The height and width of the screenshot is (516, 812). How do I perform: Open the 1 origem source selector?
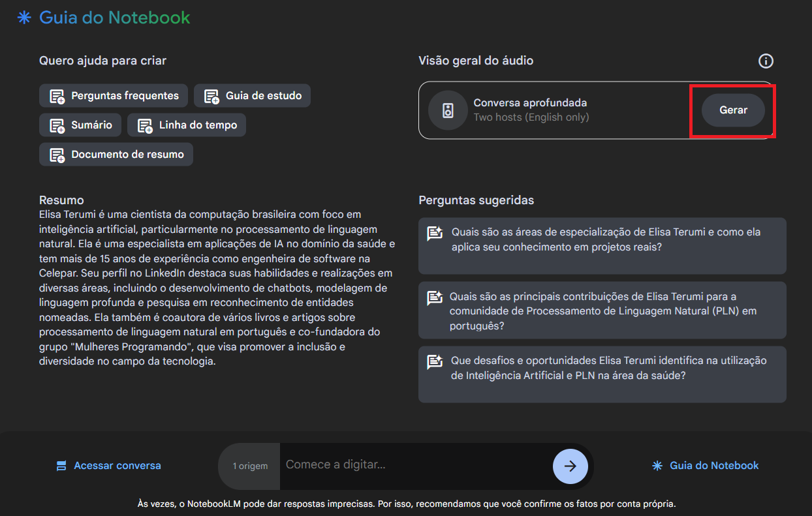[x=250, y=466]
